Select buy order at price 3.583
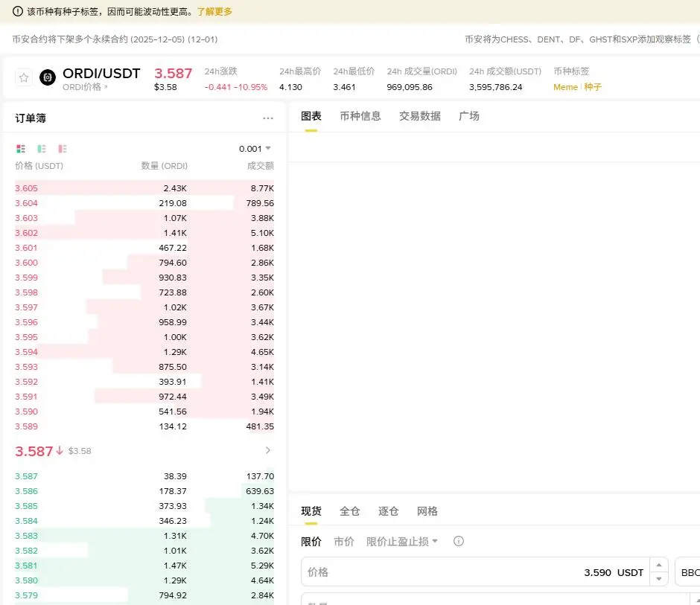 [144, 536]
